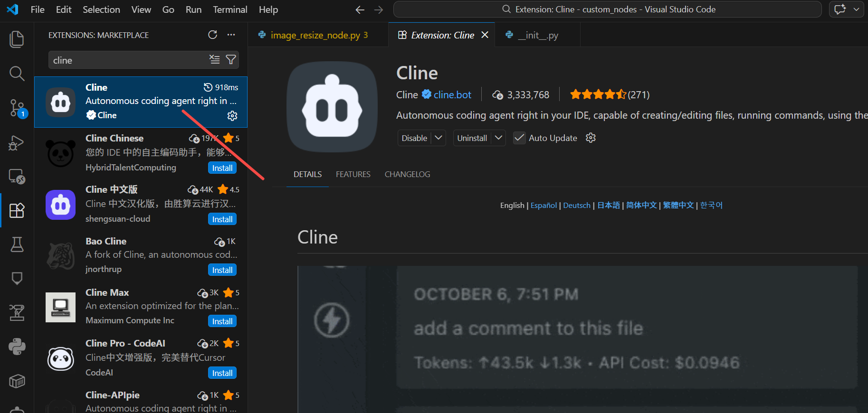Open the Run menu
Viewport: 868px width, 413px height.
click(193, 9)
